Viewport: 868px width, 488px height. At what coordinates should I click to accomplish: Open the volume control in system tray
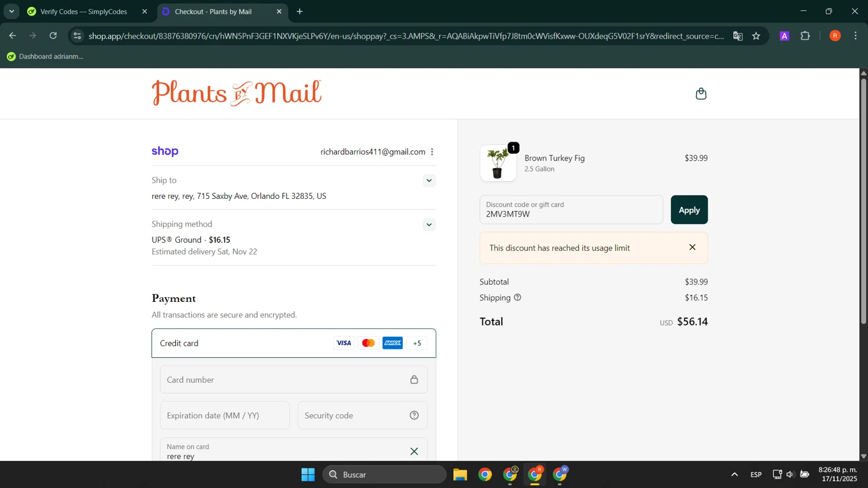790,475
